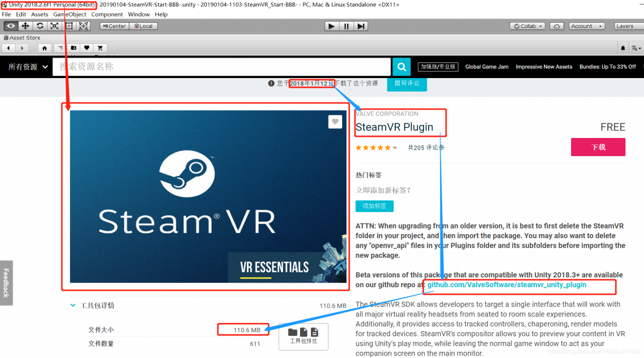Select the SteamVR Plugin title text
Screen dimensions: 644x358
394,127
